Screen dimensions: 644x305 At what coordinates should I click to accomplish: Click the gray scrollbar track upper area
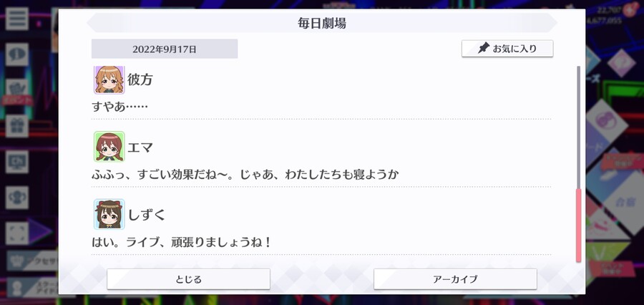(578, 127)
